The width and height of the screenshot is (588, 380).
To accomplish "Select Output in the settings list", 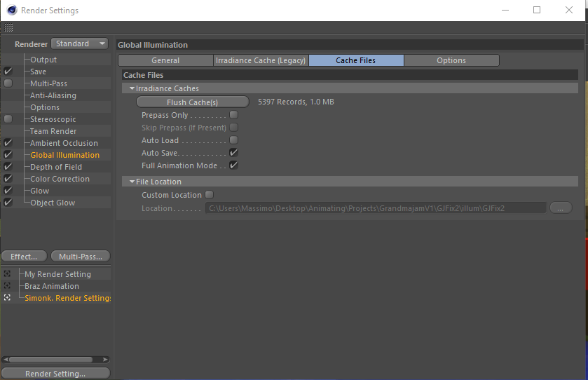I will [43, 60].
